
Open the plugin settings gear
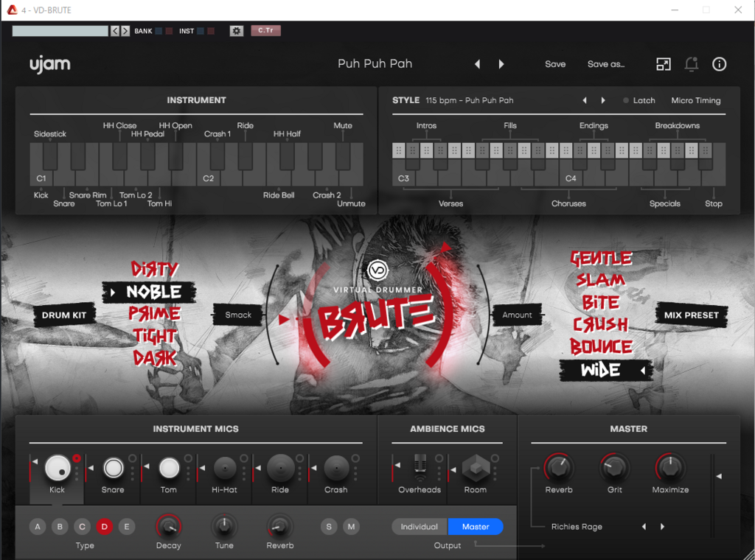[x=237, y=31]
